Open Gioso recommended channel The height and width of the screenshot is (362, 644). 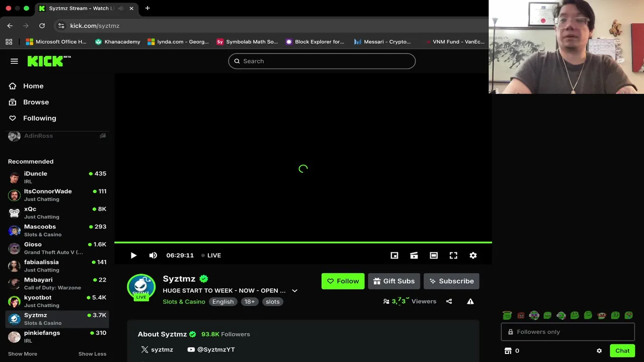coord(58,248)
